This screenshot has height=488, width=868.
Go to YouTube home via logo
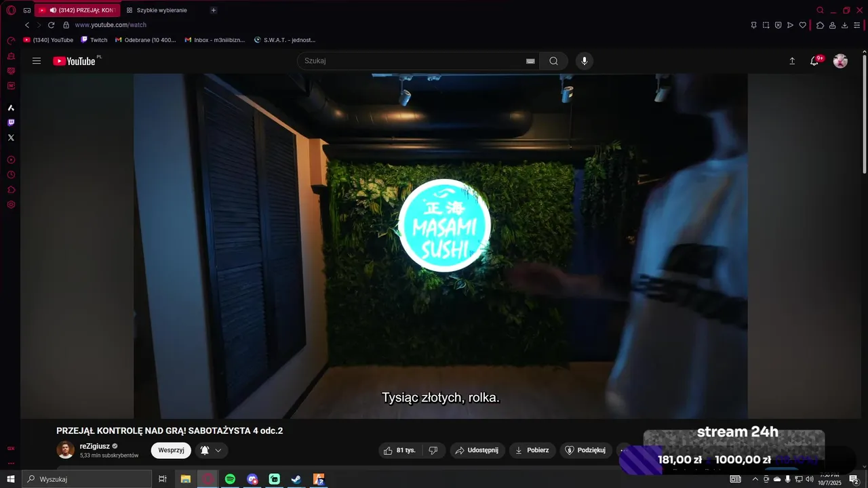(75, 61)
